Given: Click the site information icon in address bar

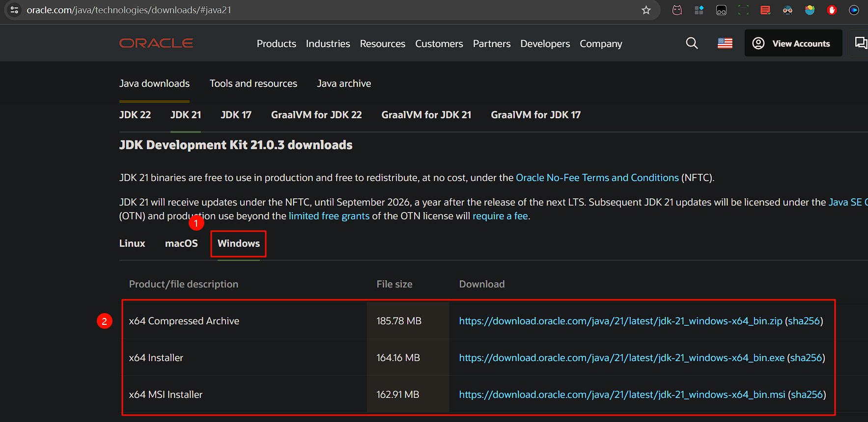Looking at the screenshot, I should click(15, 10).
